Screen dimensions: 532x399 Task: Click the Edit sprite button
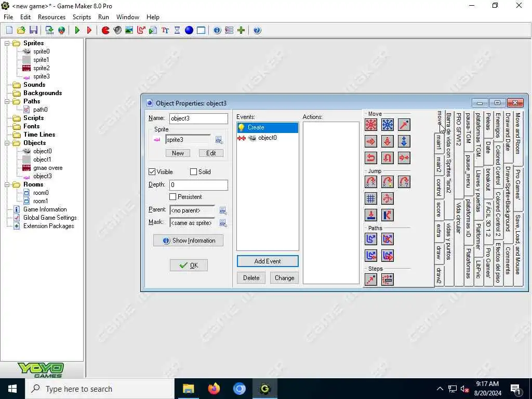pyautogui.click(x=211, y=153)
